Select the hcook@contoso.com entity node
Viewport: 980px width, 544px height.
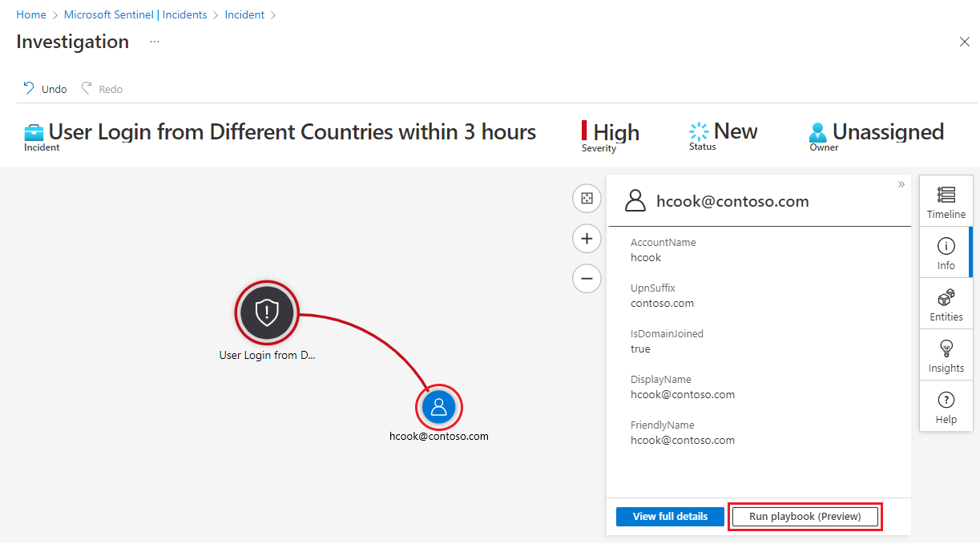point(438,407)
